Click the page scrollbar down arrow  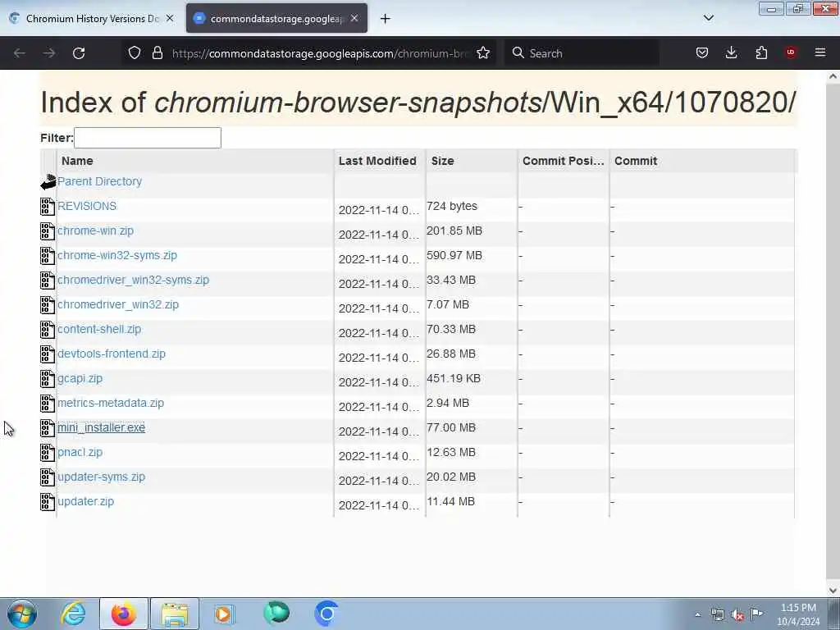[833, 591]
